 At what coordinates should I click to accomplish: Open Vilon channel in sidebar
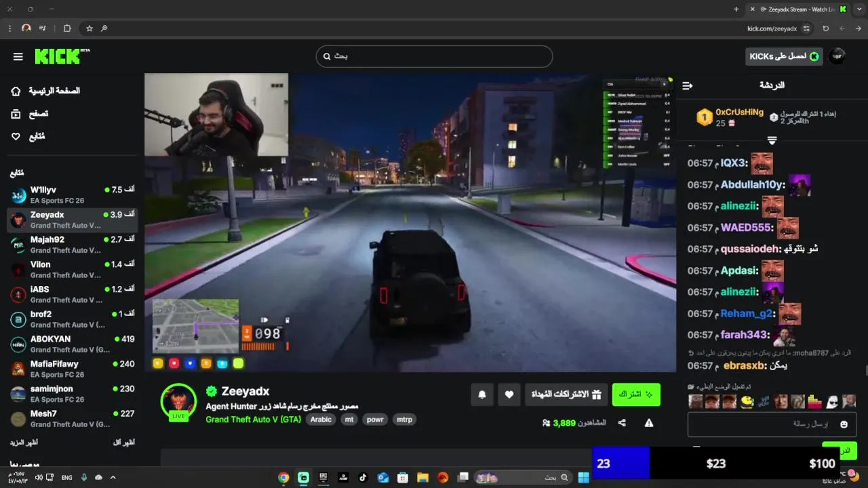72,270
